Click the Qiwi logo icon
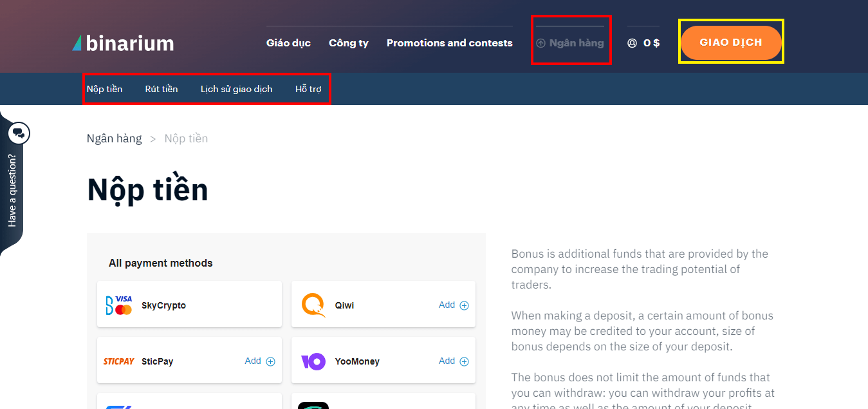 click(313, 305)
